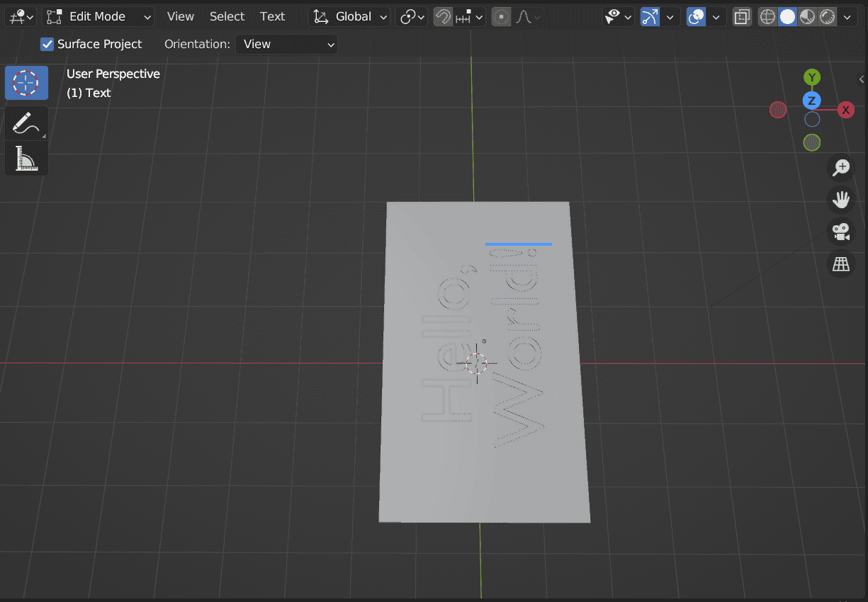Switch to wireframe shading

click(x=767, y=16)
